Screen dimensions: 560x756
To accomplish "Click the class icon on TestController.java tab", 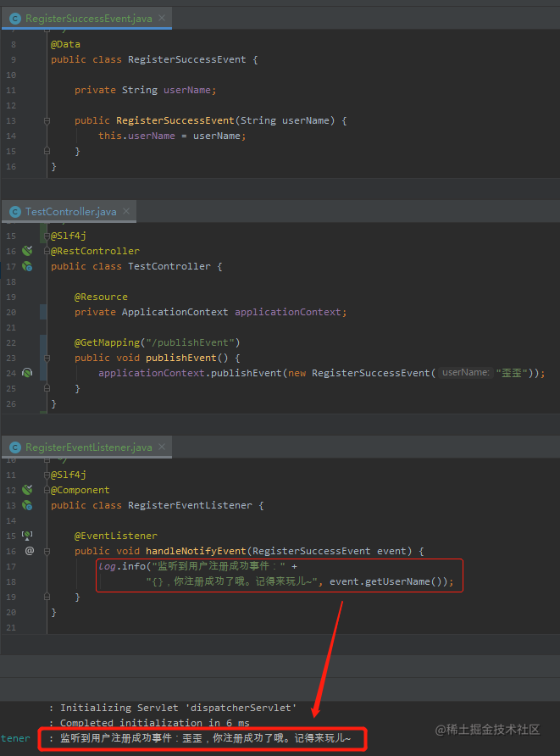I will click(15, 212).
